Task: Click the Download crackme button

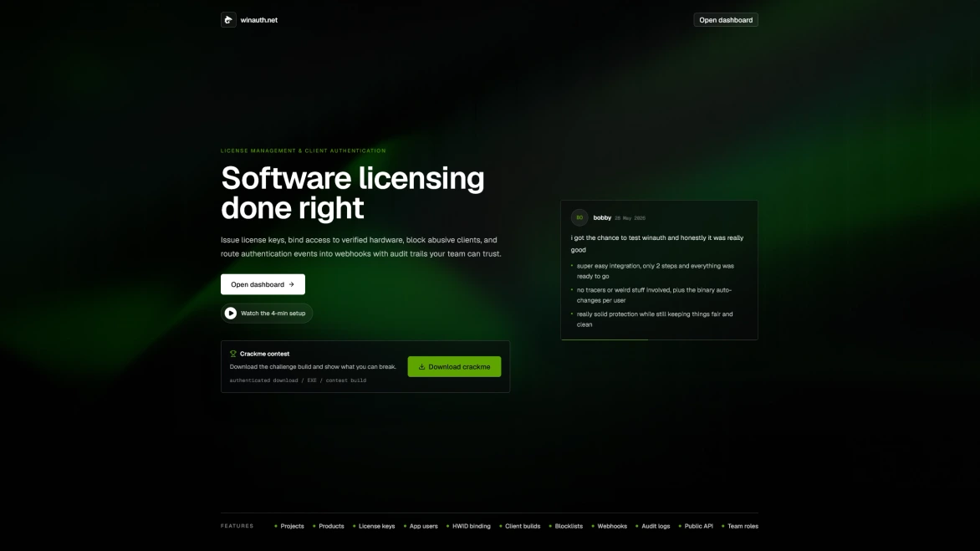Action: tap(454, 367)
